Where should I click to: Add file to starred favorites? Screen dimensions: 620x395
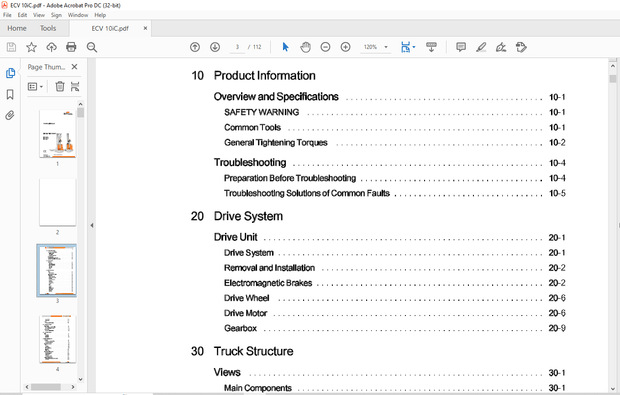coord(31,47)
